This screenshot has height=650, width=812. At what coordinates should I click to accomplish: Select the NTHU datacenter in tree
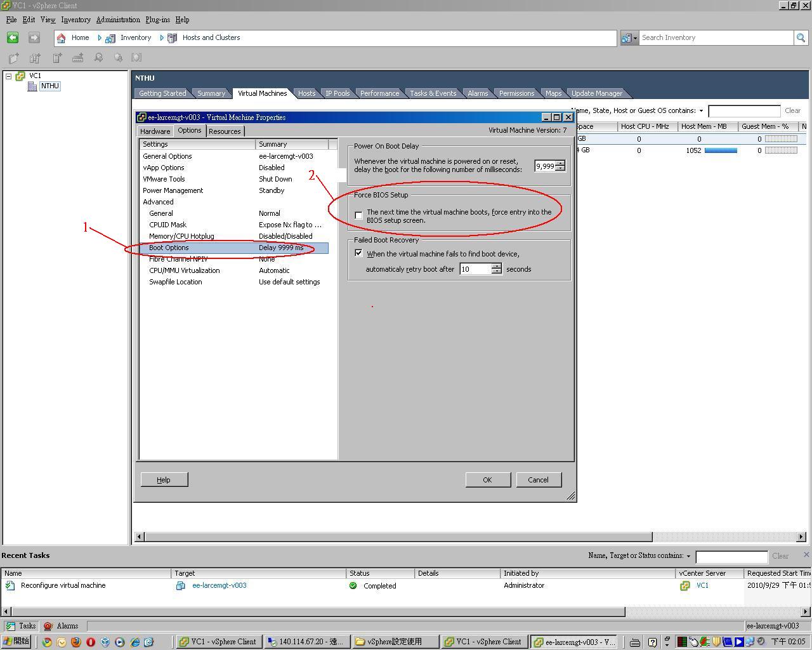(x=49, y=86)
